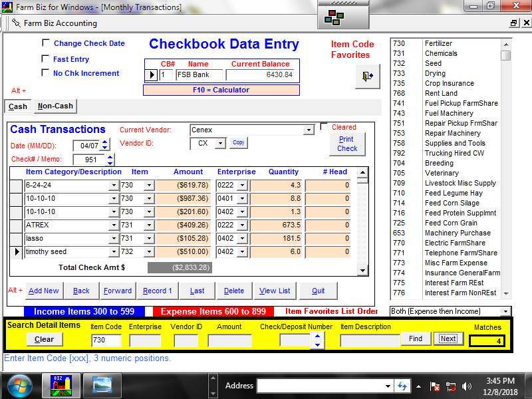Switch to the Non-Cash tab
The height and width of the screenshot is (399, 532).
(x=55, y=106)
